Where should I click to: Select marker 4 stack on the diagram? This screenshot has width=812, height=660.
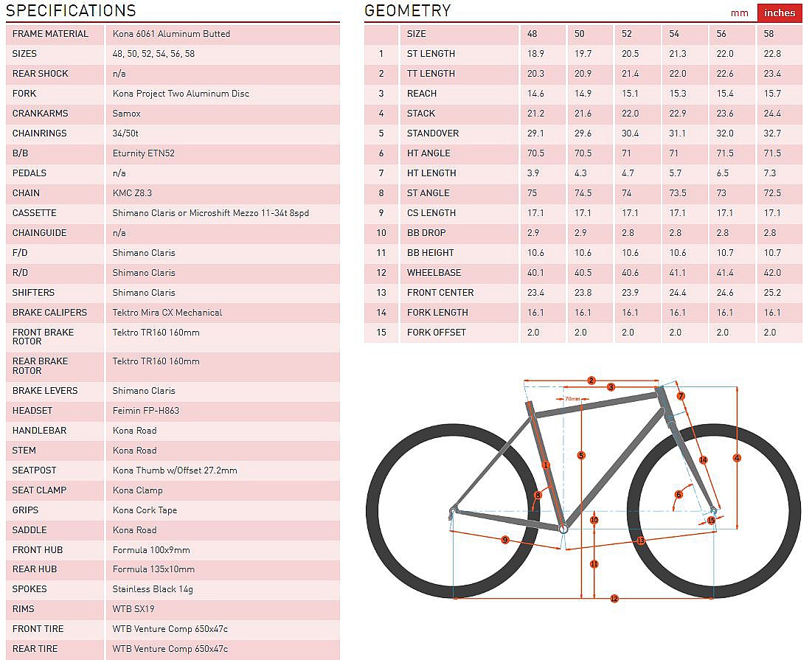(x=737, y=458)
